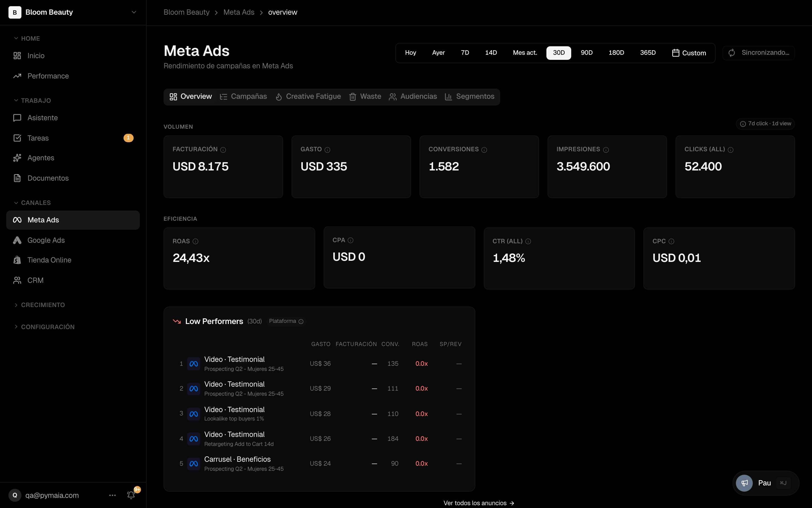Image resolution: width=812 pixels, height=508 pixels.
Task: Click the Tareas checkbox icon
Action: (17, 138)
